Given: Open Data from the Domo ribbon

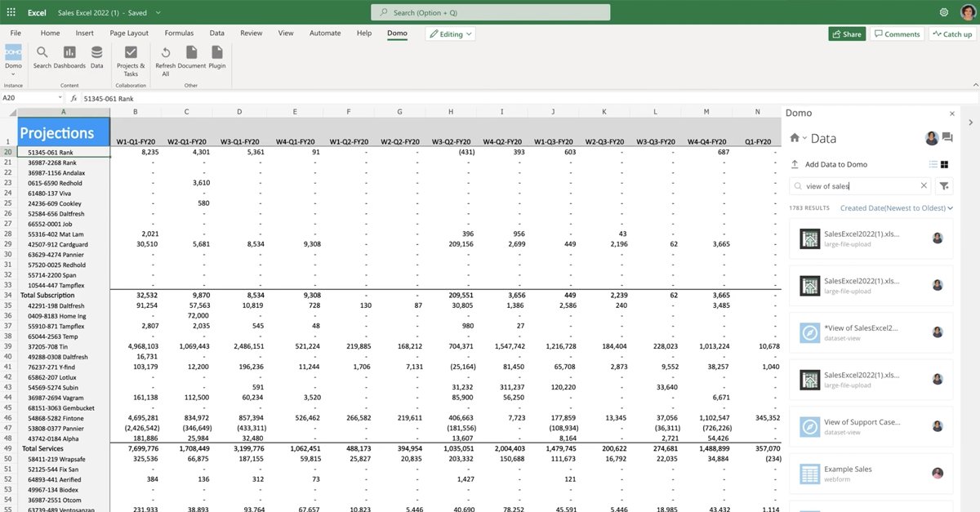Looking at the screenshot, I should click(x=96, y=57).
